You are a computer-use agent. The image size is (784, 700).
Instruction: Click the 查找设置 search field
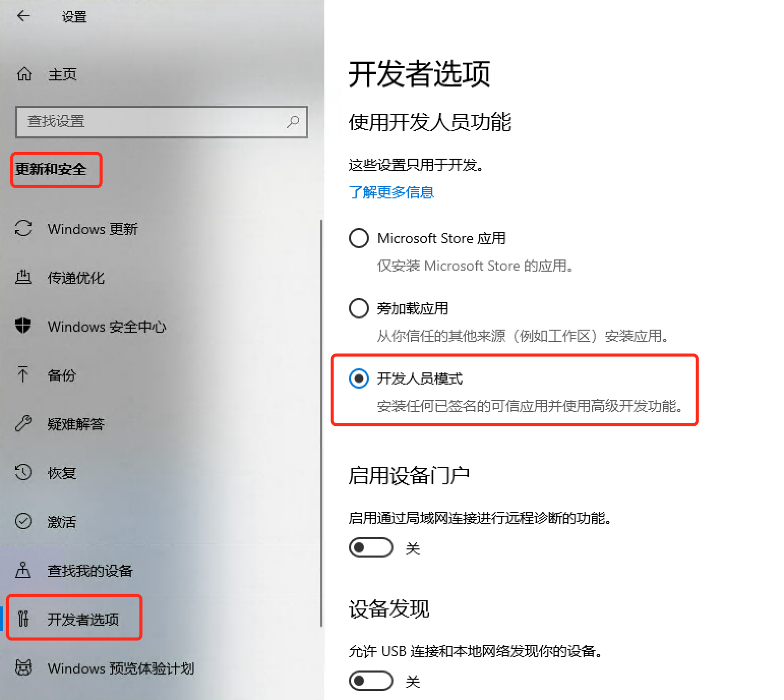(x=162, y=122)
